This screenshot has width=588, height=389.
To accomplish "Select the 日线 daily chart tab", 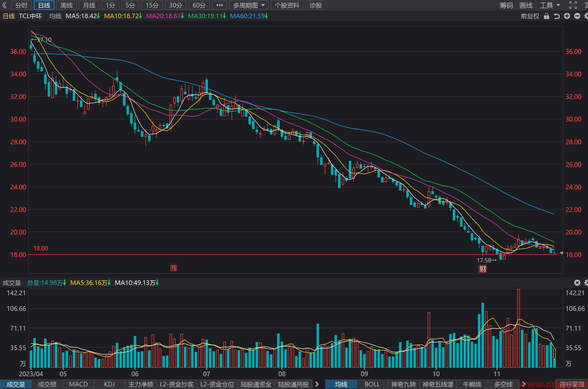I will (44, 5).
